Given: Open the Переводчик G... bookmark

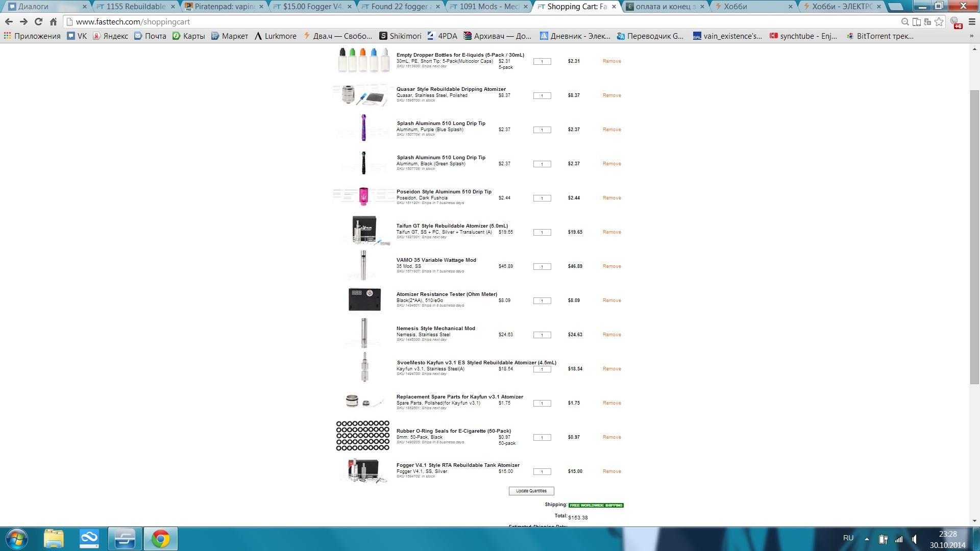Looking at the screenshot, I should [x=650, y=36].
